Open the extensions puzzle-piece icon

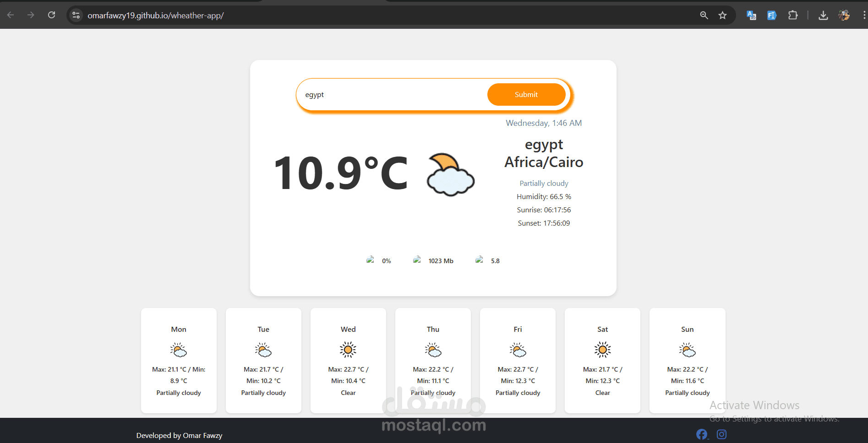(793, 15)
